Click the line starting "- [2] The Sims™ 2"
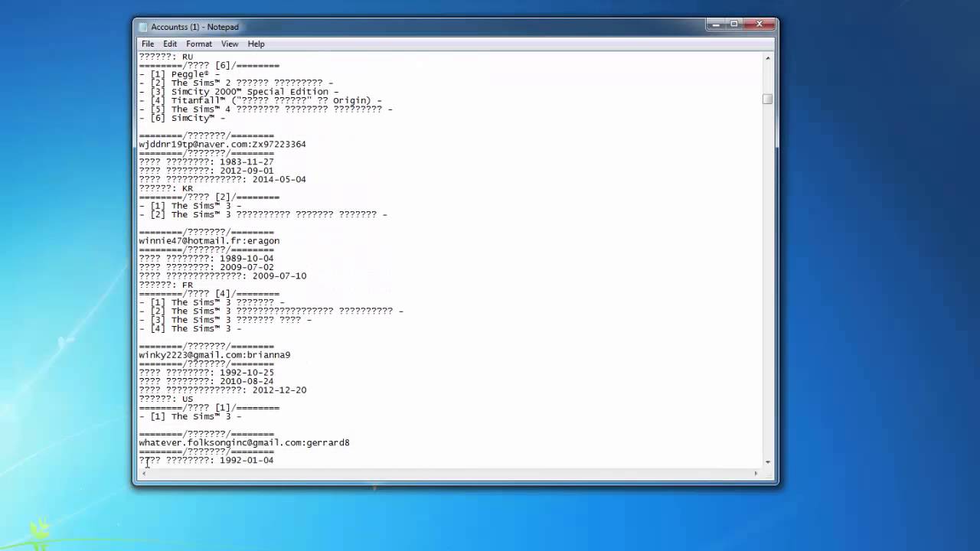The height and width of the screenshot is (551, 980). (x=236, y=83)
